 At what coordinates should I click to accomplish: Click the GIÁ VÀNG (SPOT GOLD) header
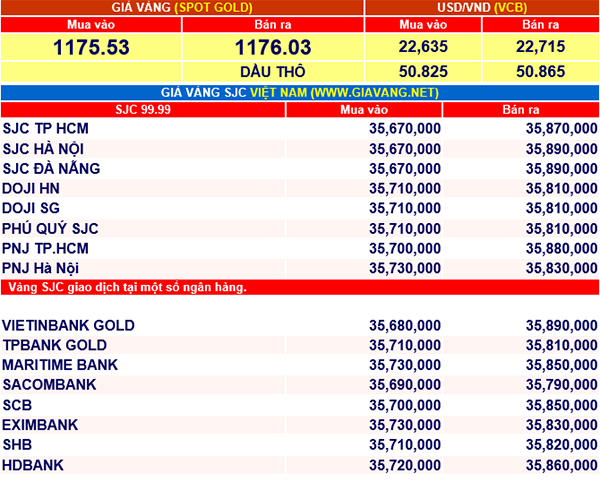[182, 7]
